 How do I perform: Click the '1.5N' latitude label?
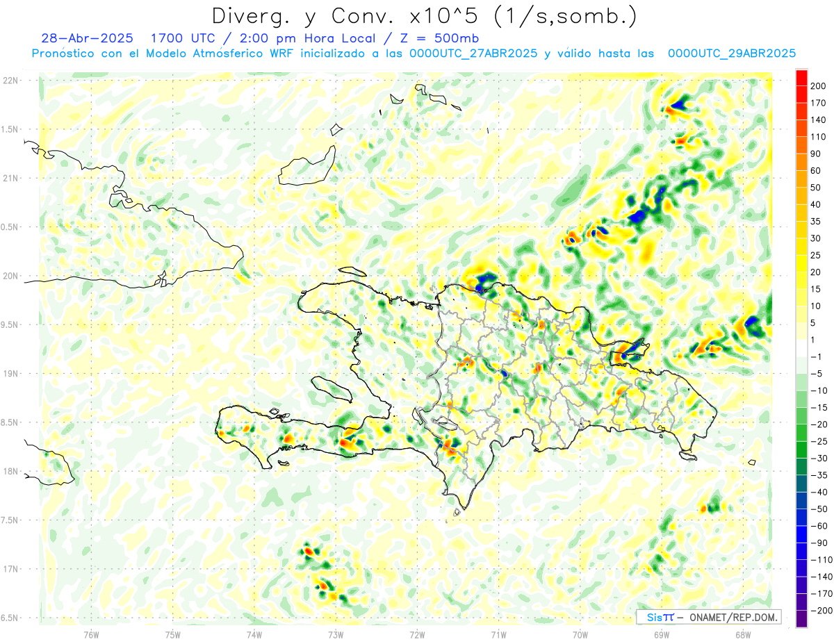click(10, 129)
